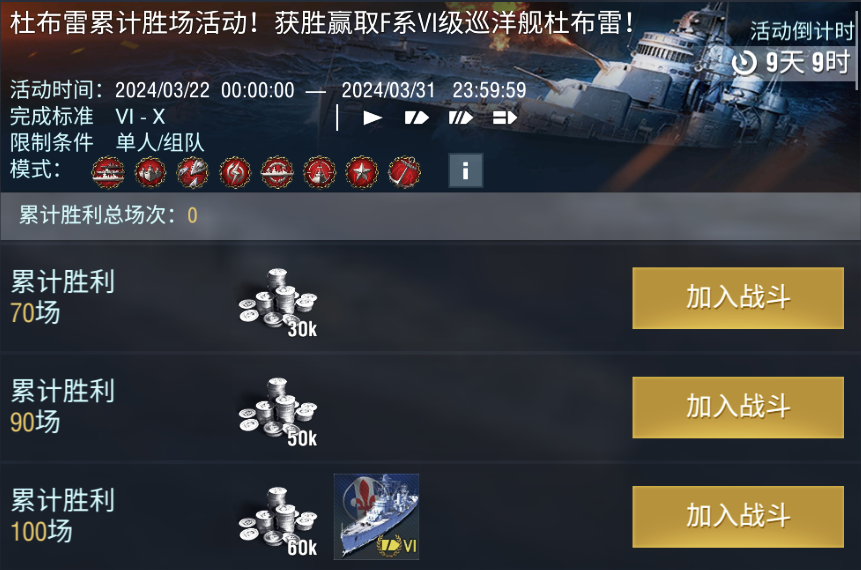
Task: Join battle for the 70 wins tier
Action: [x=738, y=298]
